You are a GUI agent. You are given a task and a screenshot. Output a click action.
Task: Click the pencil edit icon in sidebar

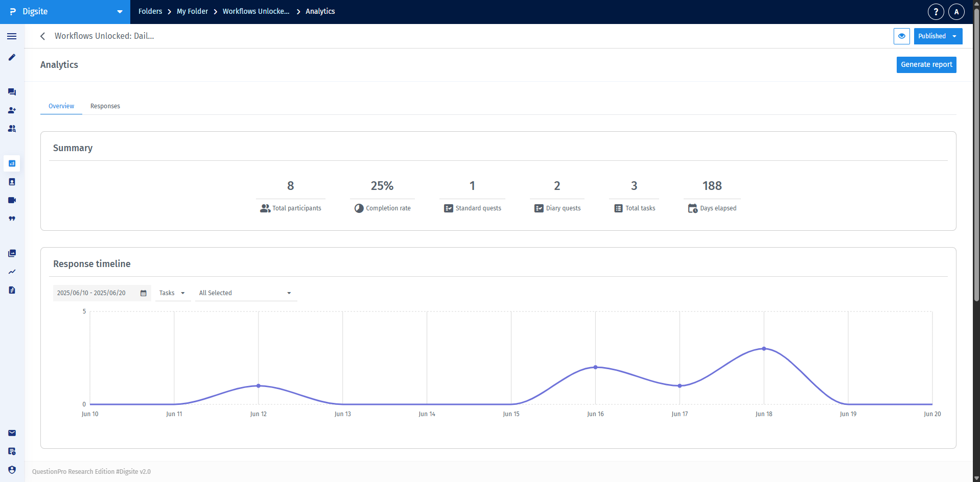click(x=12, y=57)
